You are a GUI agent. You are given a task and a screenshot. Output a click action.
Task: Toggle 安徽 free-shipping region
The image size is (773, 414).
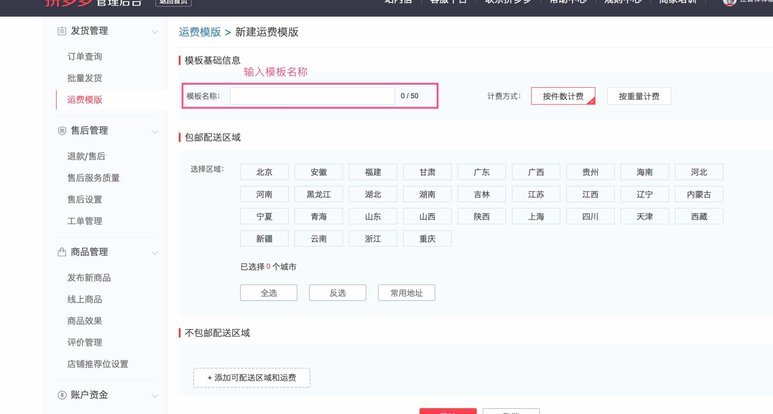coord(318,172)
